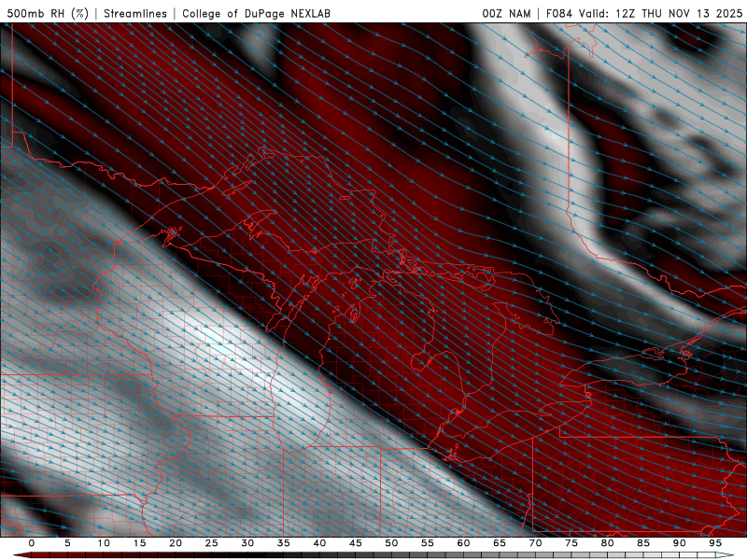Click the "85" label on the color scale
The image size is (747, 560).
tap(643, 543)
